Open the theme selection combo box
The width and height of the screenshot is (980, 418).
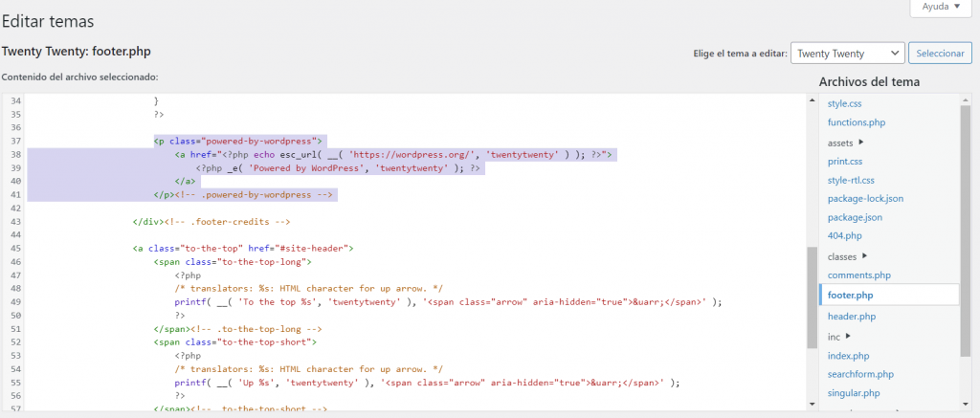pos(848,54)
